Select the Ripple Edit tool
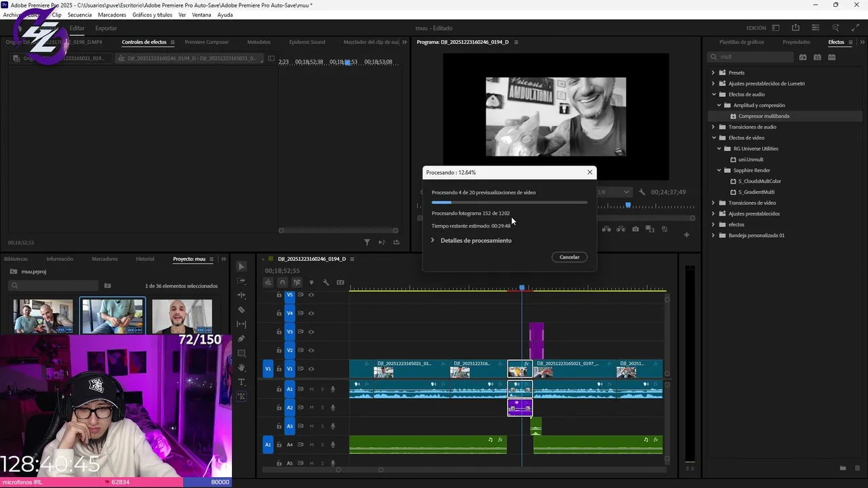868x488 pixels. 241,296
